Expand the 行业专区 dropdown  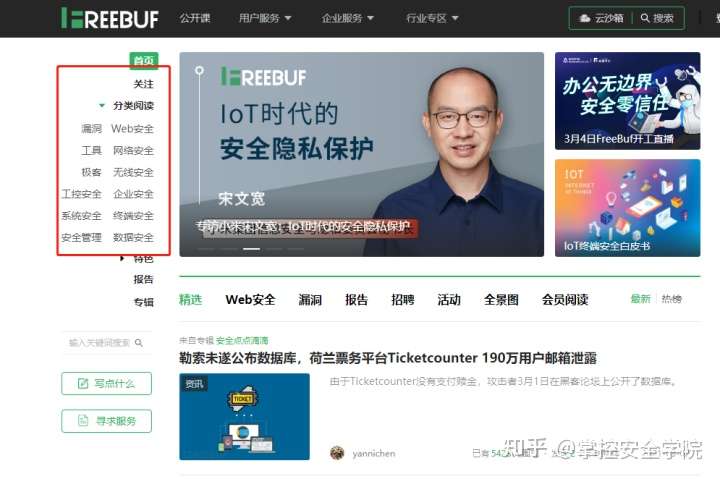pyautogui.click(x=432, y=18)
